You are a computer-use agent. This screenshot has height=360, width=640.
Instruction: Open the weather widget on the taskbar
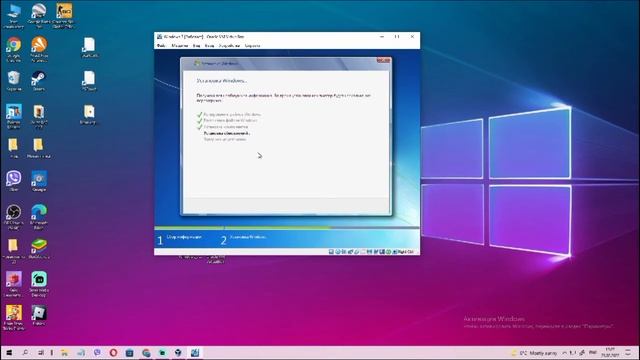tap(534, 353)
